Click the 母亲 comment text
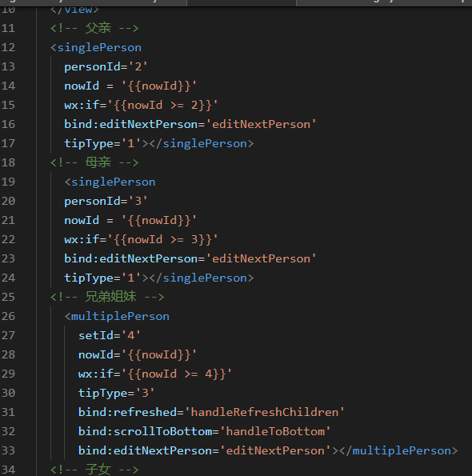The width and height of the screenshot is (472, 476). [x=98, y=162]
